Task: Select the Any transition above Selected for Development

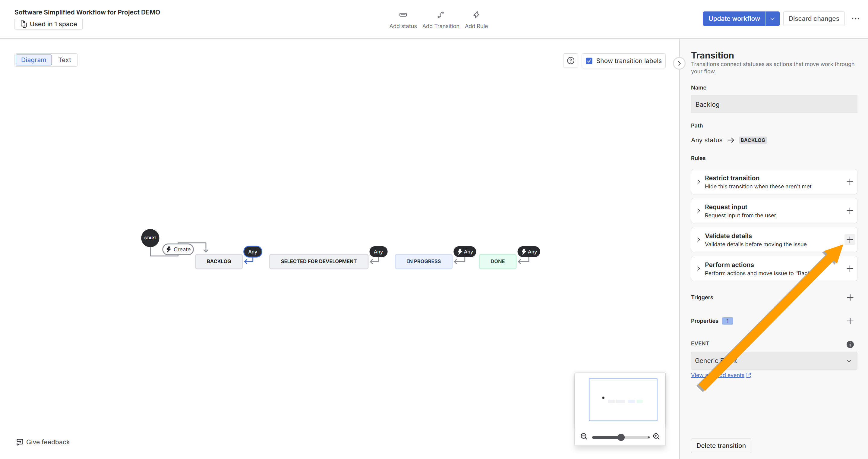Action: [x=378, y=252]
